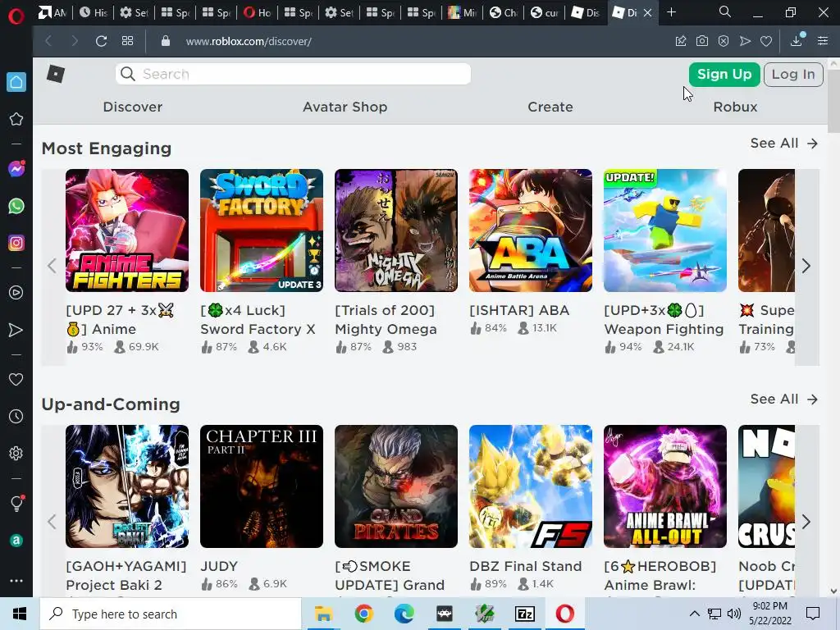Click the site padlock icon
The width and height of the screenshot is (840, 630).
click(x=166, y=41)
